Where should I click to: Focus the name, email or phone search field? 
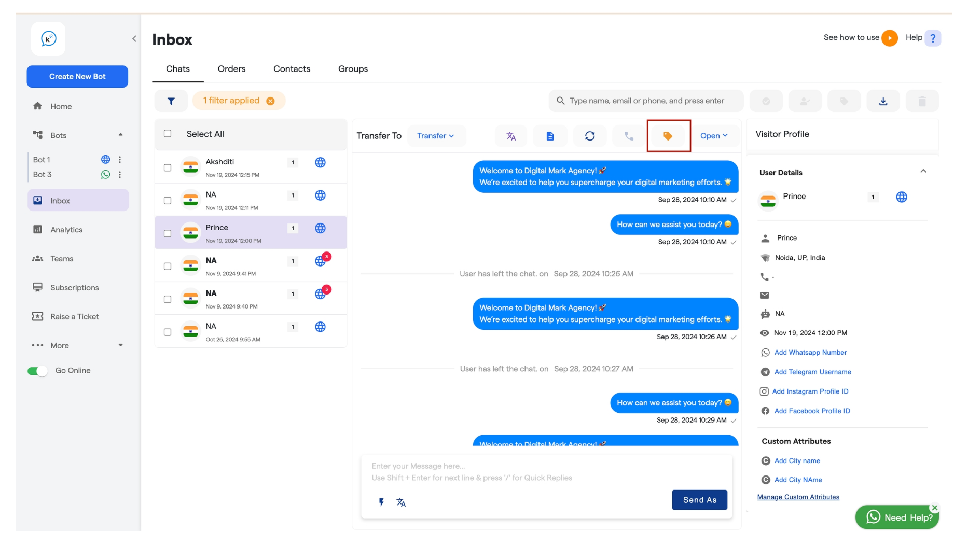[x=646, y=101]
